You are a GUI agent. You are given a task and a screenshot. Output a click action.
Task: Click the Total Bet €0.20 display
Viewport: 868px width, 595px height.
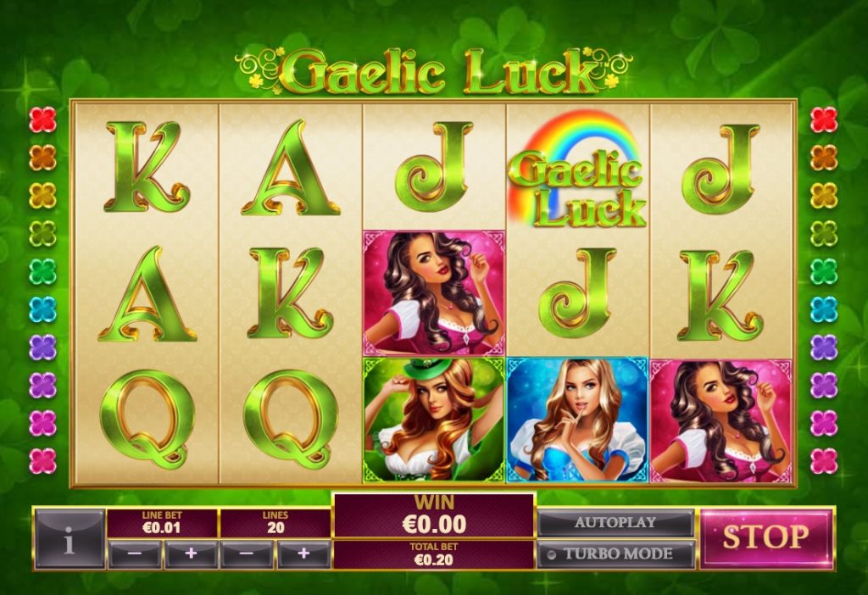click(x=434, y=554)
